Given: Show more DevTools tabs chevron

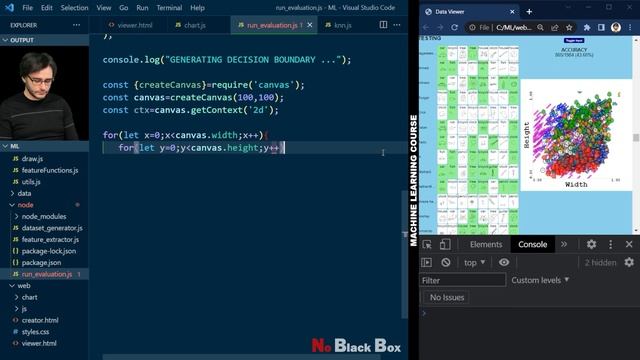Looking at the screenshot, I should point(564,244).
